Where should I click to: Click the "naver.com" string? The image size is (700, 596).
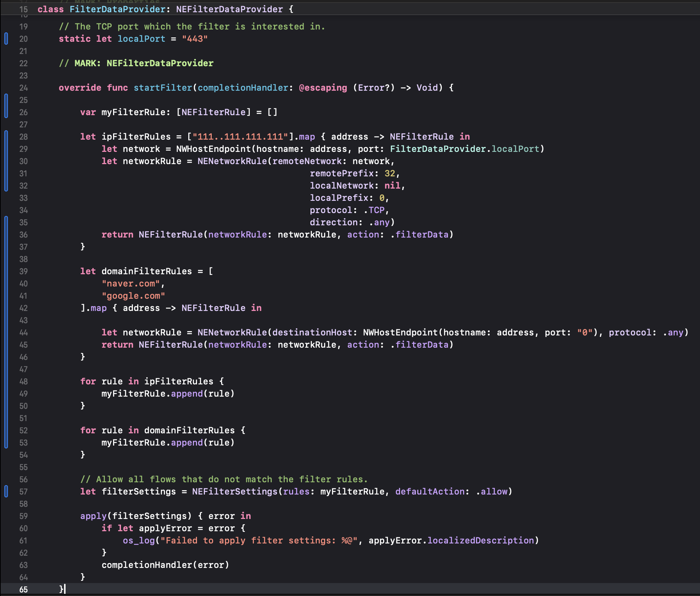click(131, 284)
